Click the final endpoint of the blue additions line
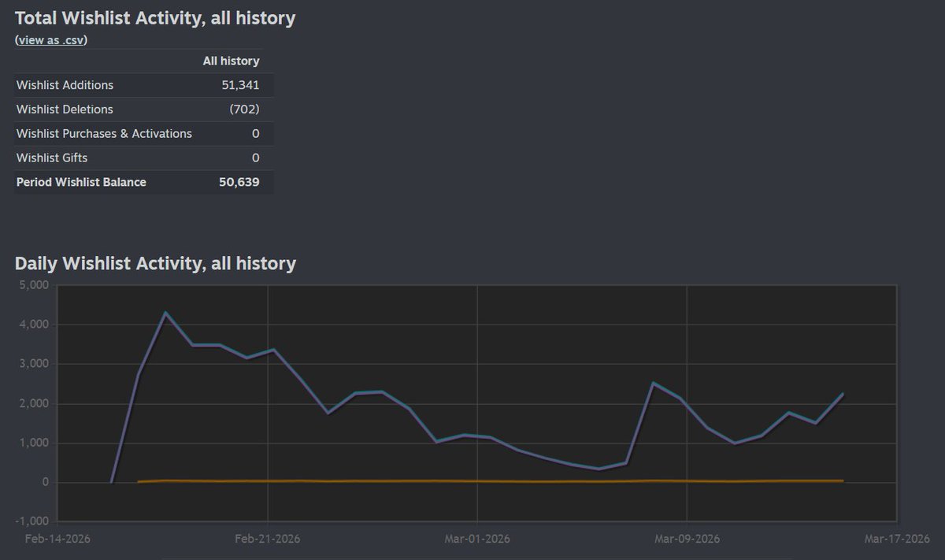The width and height of the screenshot is (945, 560). click(x=843, y=394)
